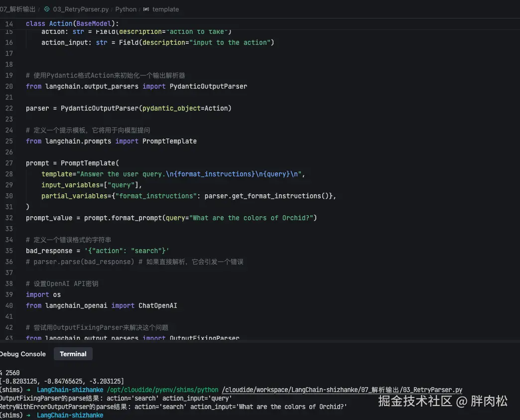Place cursor on the bad_response assignment line
Image resolution: width=520 pixels, height=420 pixels.
[x=97, y=251]
